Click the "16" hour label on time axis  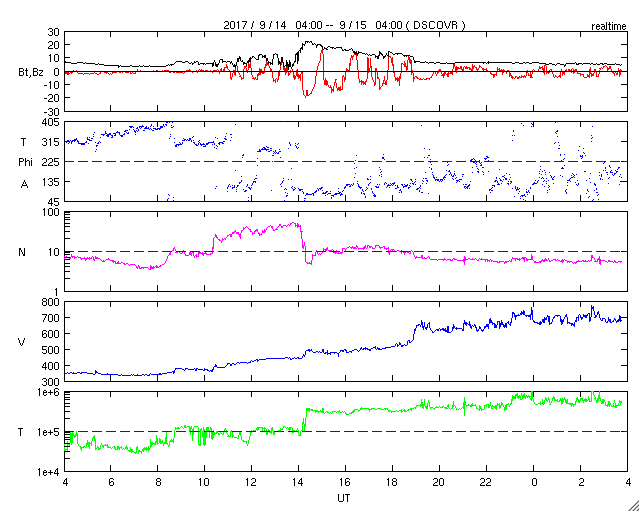(x=345, y=483)
